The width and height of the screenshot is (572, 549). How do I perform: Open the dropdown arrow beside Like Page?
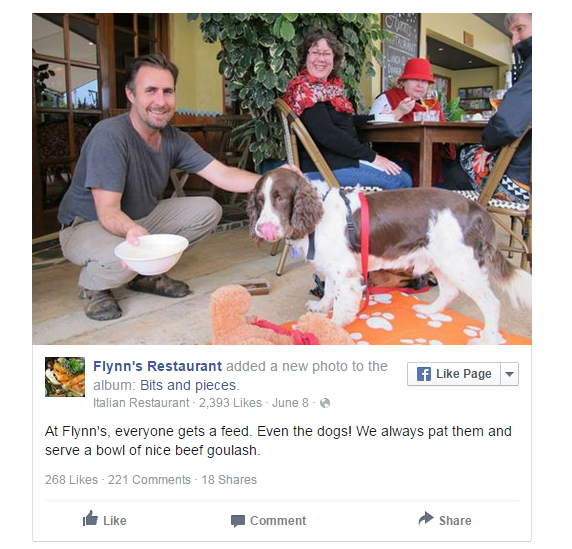(x=510, y=374)
